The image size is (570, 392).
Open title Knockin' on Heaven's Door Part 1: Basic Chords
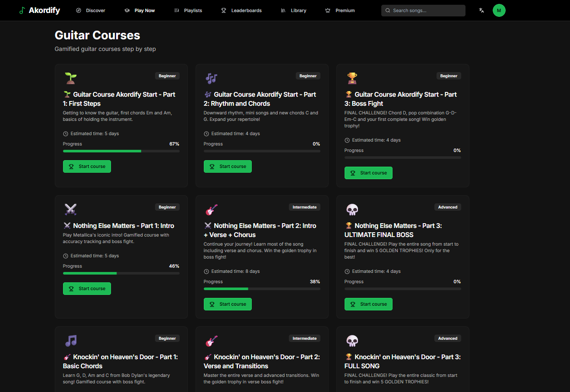(120, 361)
